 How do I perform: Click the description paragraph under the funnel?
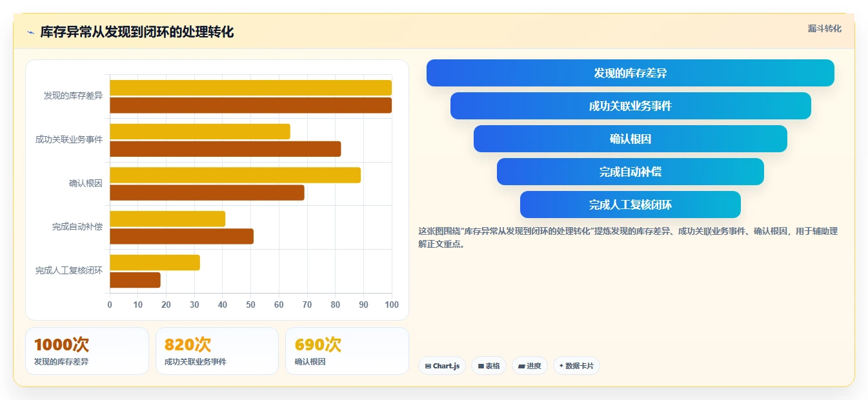coord(628,237)
